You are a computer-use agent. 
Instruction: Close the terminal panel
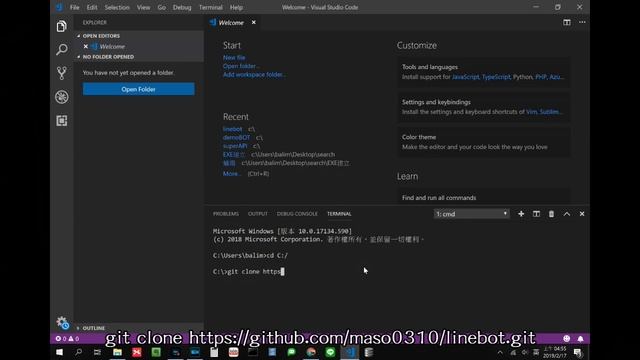pos(582,214)
